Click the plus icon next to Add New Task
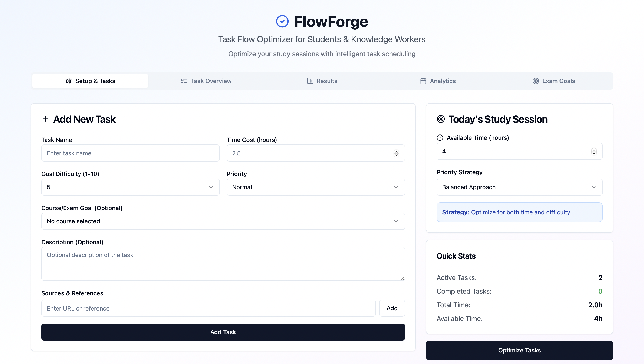 pos(46,119)
